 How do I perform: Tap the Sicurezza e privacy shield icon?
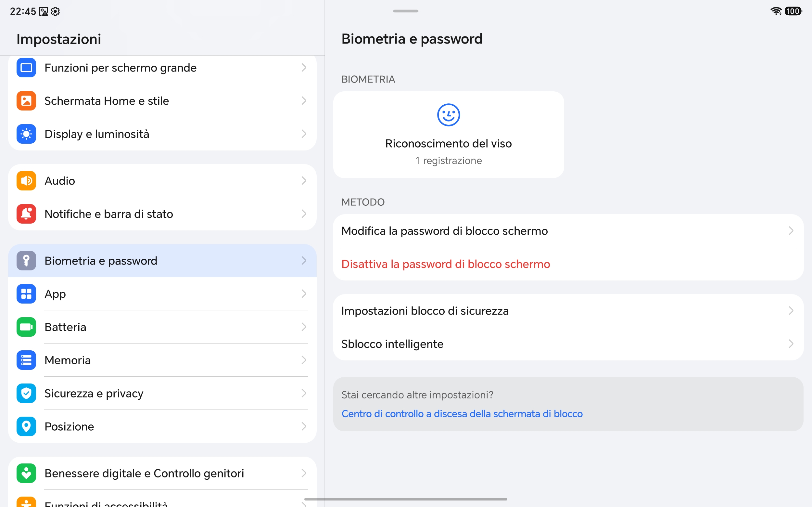click(x=26, y=393)
